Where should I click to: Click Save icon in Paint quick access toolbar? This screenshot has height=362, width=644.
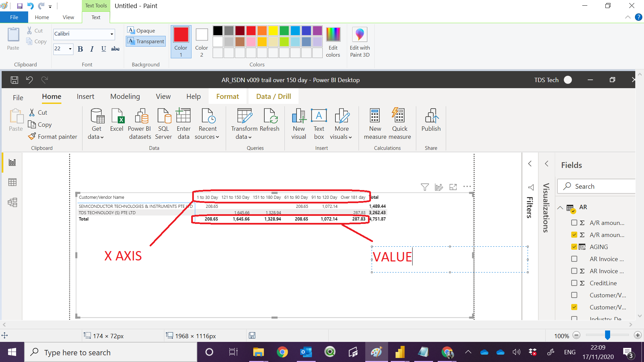click(19, 6)
